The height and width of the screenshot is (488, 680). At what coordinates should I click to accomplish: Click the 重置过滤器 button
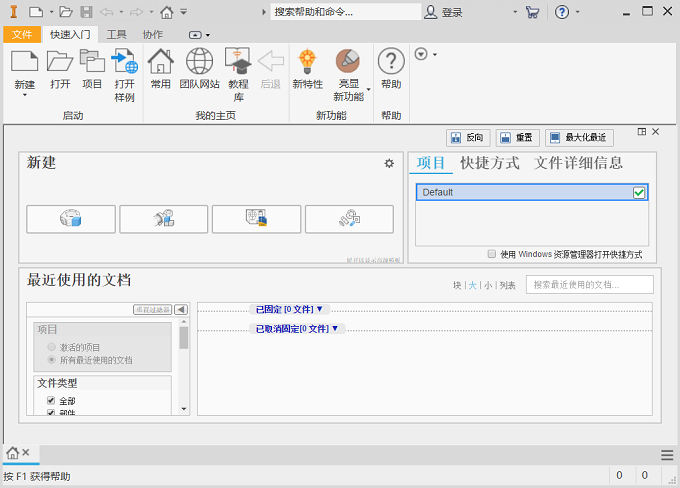point(153,309)
